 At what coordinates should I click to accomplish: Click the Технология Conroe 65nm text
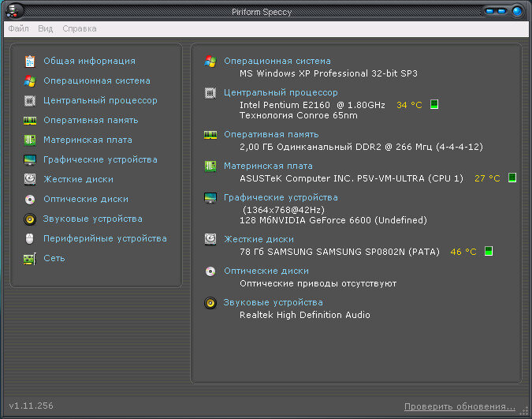coord(299,115)
